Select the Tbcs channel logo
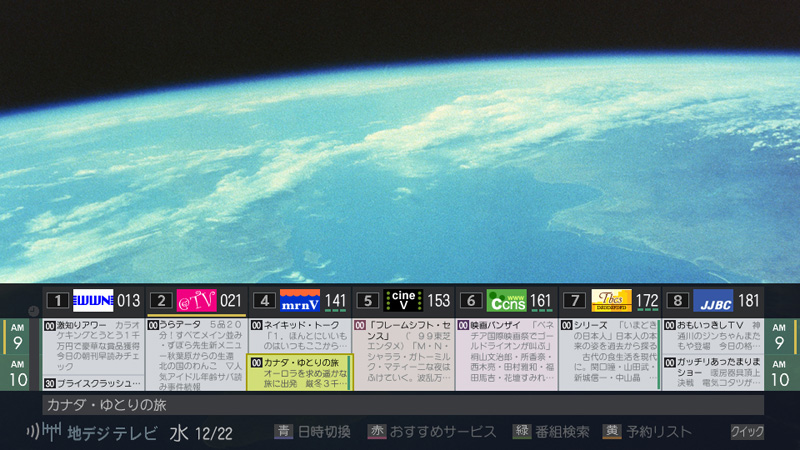 point(611,301)
